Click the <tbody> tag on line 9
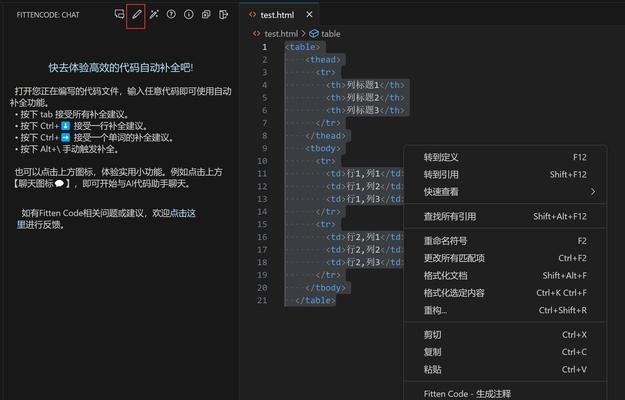The height and width of the screenshot is (400, 625). point(323,149)
